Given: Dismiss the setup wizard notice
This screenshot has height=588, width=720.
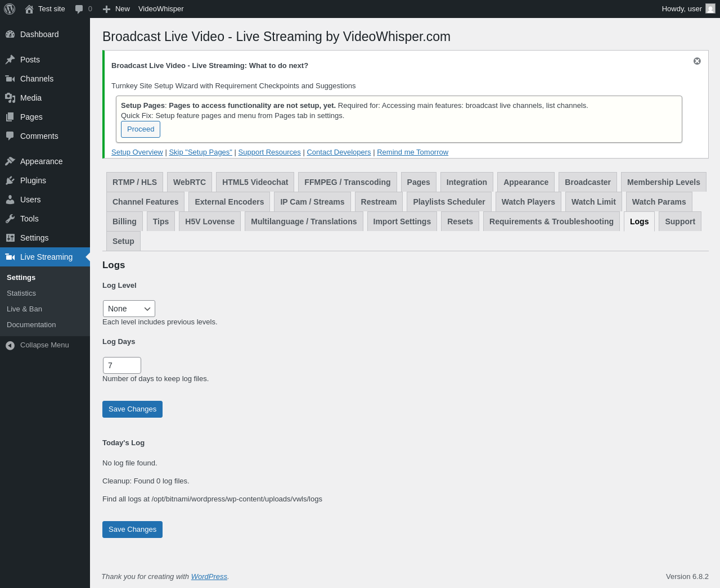Looking at the screenshot, I should [x=697, y=61].
